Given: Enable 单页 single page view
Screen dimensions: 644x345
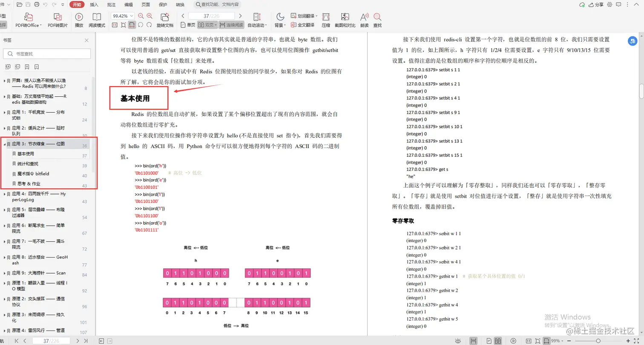Looking at the screenshot, I should (x=189, y=24).
